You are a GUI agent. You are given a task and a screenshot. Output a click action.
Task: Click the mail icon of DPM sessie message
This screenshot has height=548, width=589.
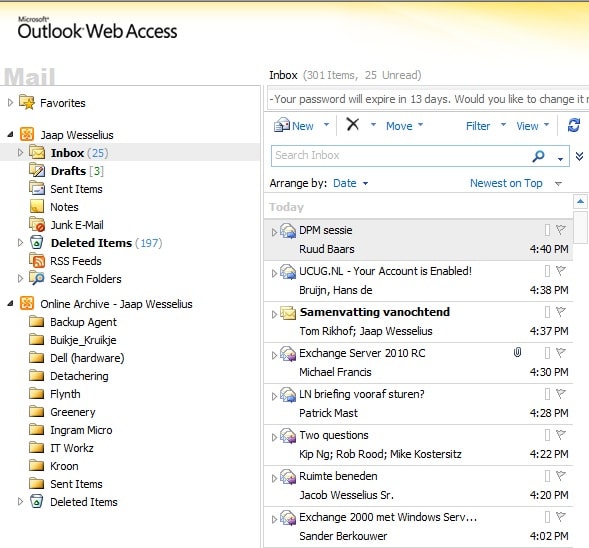coord(288,231)
